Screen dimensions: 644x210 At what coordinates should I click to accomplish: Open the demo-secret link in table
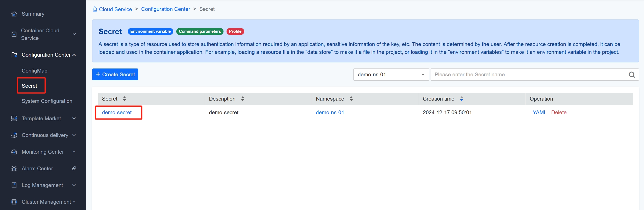117,112
